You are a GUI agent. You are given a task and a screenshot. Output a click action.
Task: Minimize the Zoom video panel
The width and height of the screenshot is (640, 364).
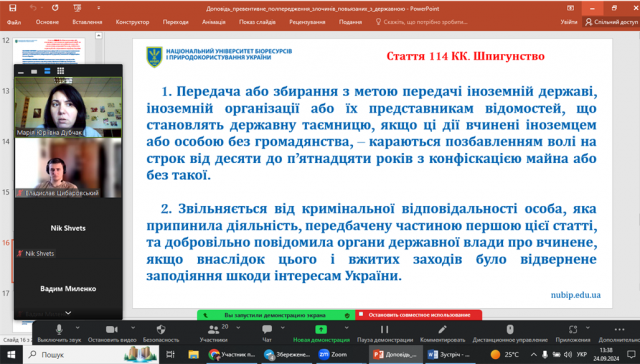21,71
